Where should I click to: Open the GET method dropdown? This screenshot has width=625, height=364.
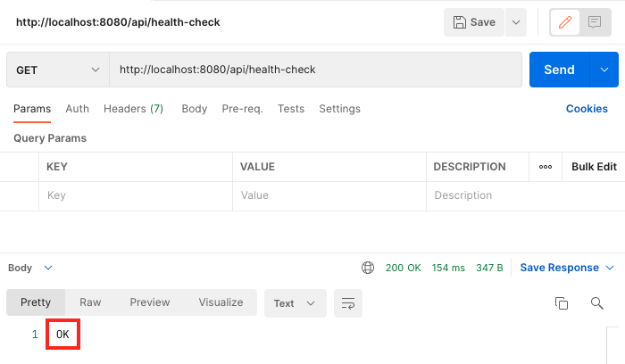coord(58,70)
